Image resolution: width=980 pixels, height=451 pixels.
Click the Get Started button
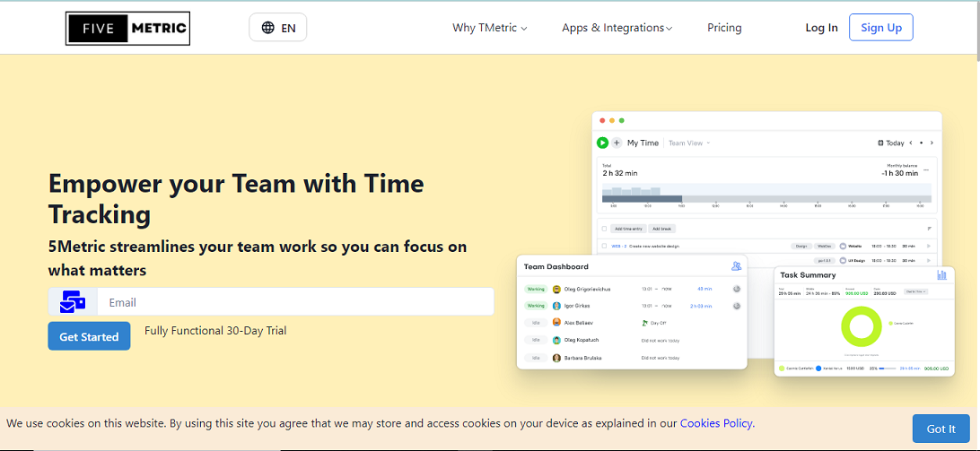89,336
